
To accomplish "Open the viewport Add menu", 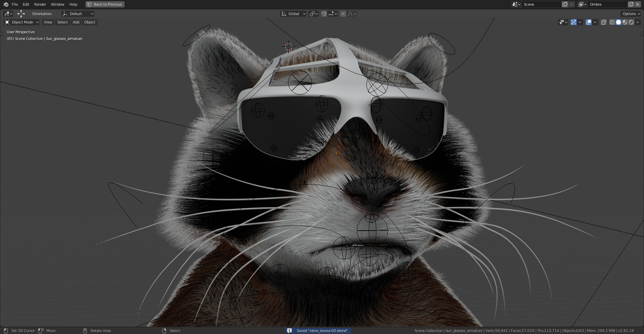I will click(76, 22).
